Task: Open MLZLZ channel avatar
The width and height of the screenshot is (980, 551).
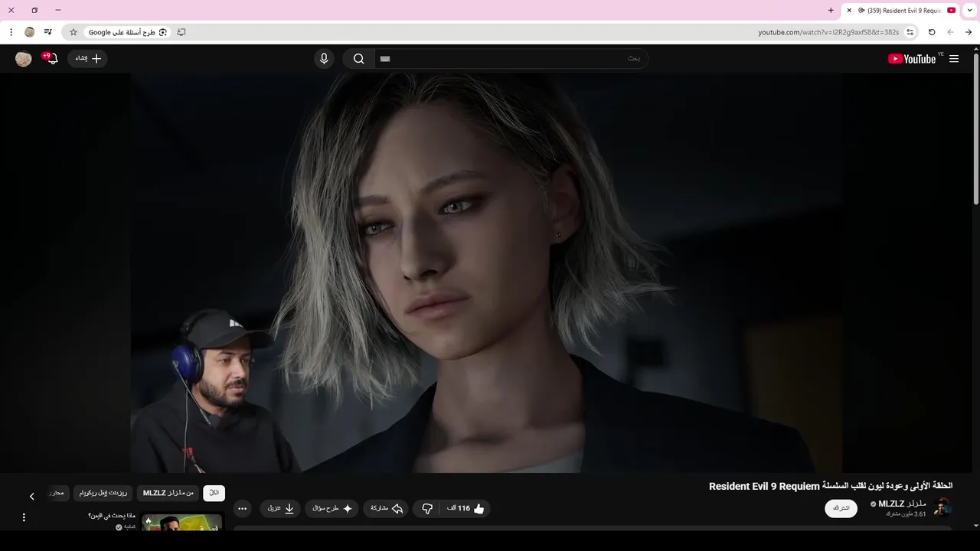Action: 942,507
